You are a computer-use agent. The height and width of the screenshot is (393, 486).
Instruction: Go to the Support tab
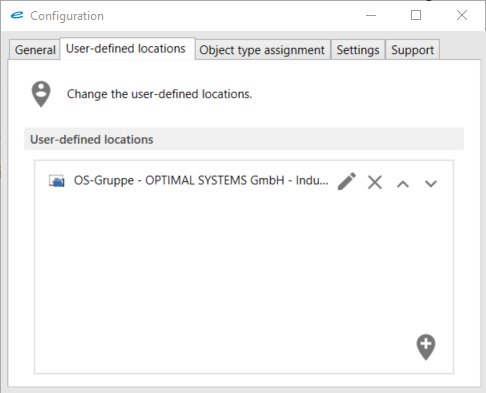(412, 50)
